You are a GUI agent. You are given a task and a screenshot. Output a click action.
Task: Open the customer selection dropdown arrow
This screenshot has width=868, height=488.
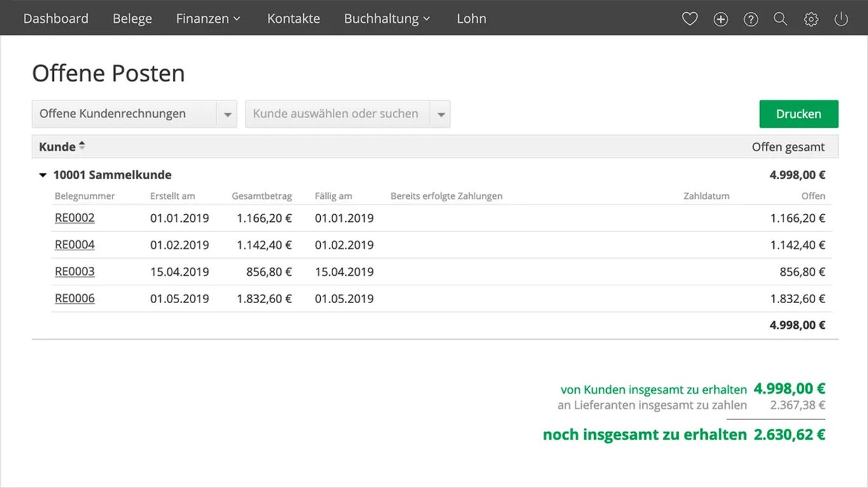click(440, 114)
